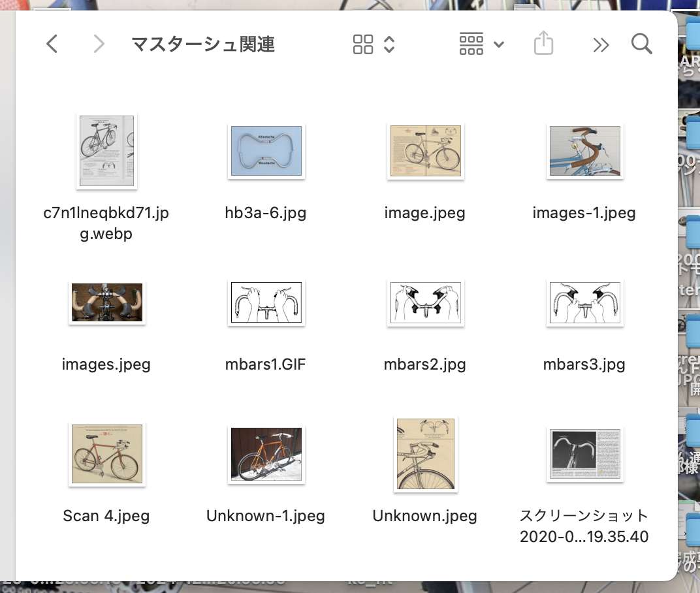Select the スクリーンショット 2020 screenshot file

pos(584,454)
